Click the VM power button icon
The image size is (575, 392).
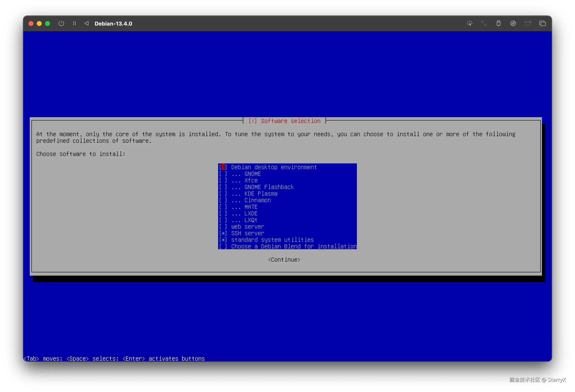[61, 24]
